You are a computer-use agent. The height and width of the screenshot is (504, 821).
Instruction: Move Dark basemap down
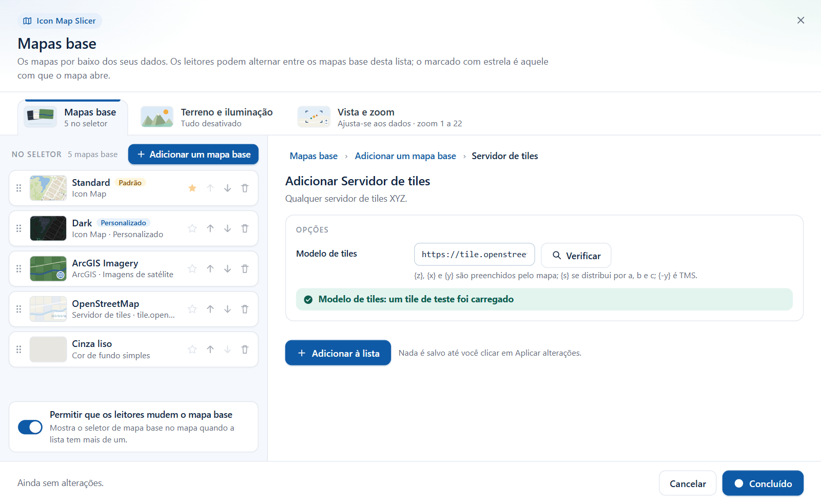(227, 228)
